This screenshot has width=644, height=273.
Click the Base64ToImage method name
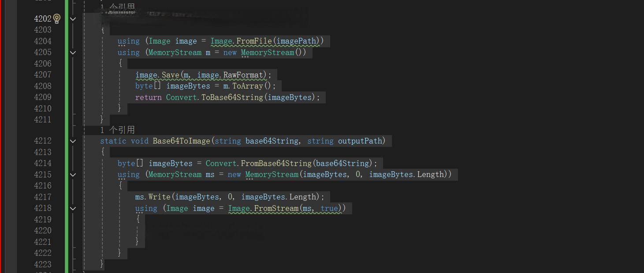point(181,141)
